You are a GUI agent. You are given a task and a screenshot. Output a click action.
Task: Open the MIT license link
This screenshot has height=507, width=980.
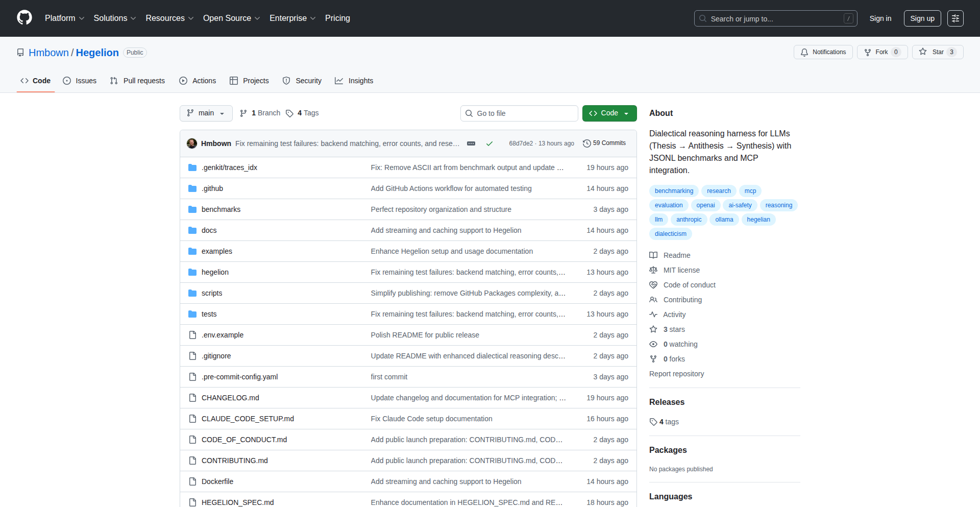pyautogui.click(x=681, y=270)
